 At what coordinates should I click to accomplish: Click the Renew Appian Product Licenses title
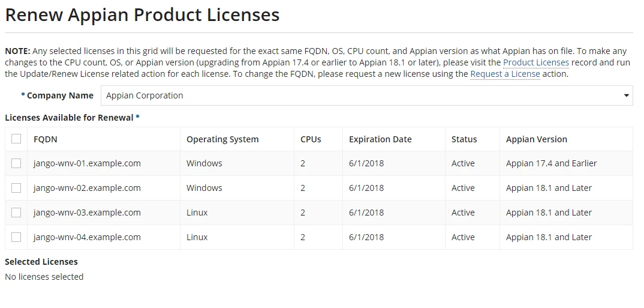click(142, 15)
